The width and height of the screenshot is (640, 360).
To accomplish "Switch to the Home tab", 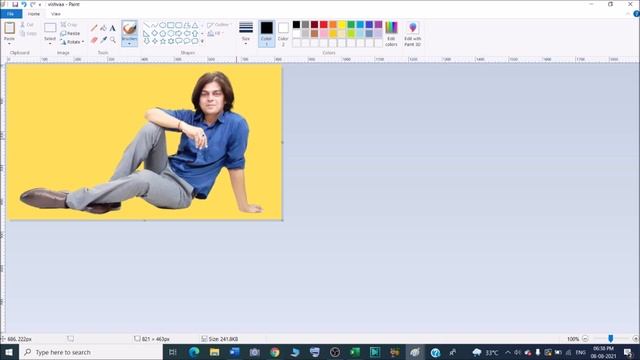I will click(x=34, y=14).
